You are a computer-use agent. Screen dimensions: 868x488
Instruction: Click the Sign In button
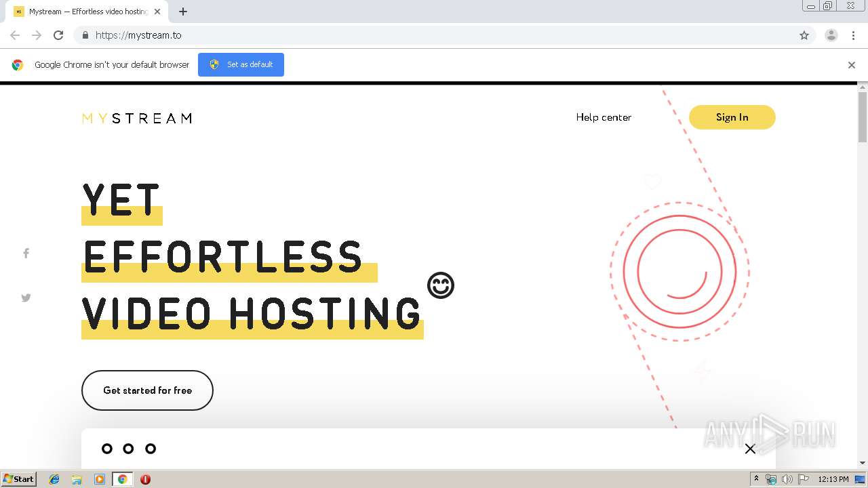tap(732, 117)
